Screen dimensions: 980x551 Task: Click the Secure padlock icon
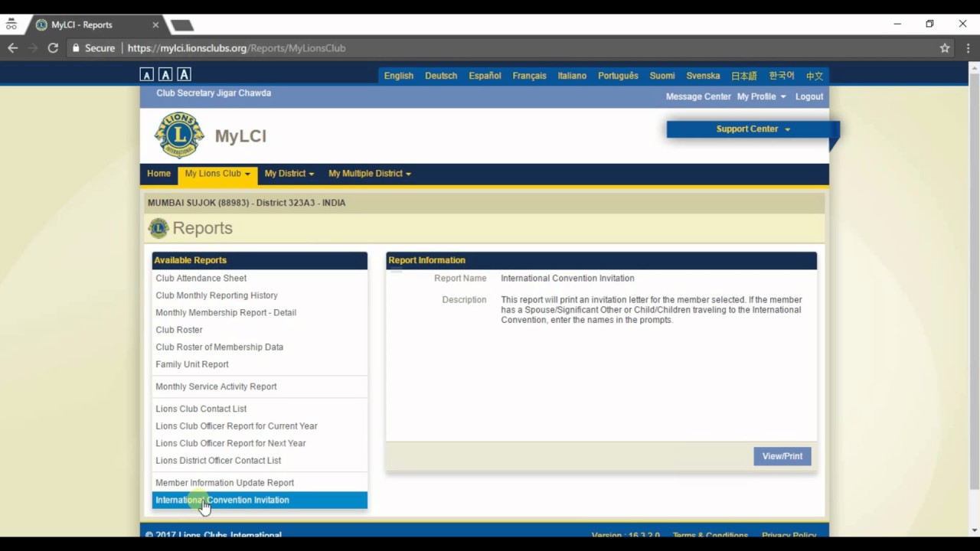point(76,47)
